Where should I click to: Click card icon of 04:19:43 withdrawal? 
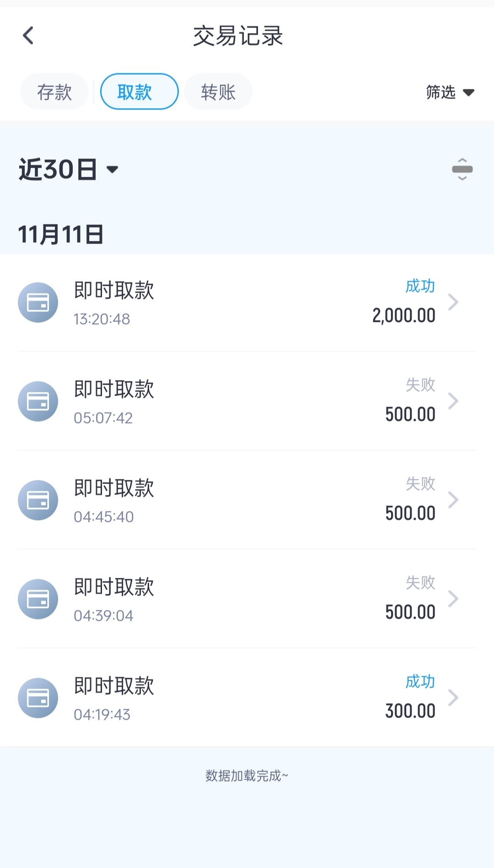pyautogui.click(x=38, y=698)
